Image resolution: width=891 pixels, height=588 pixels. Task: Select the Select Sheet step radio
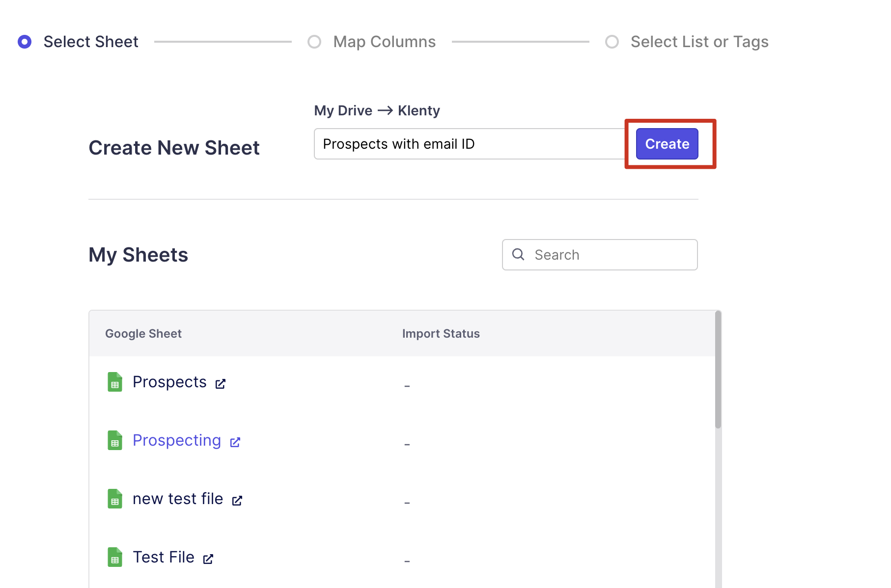(25, 42)
